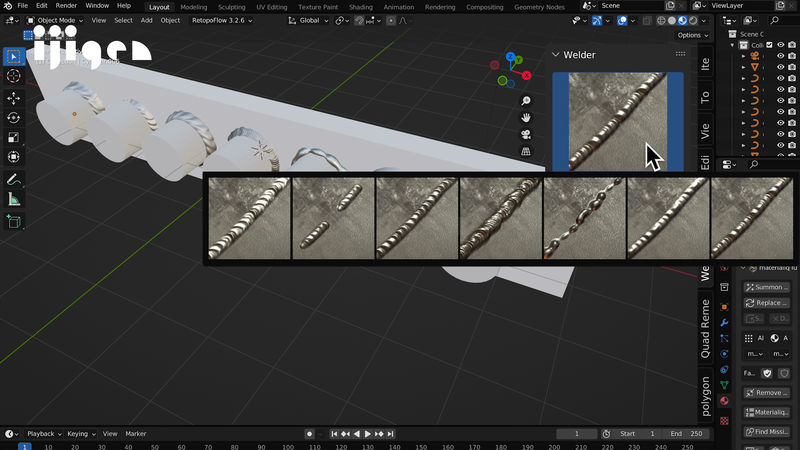Switch to the Sculpting workspace tab
The image size is (800, 450).
pos(232,7)
